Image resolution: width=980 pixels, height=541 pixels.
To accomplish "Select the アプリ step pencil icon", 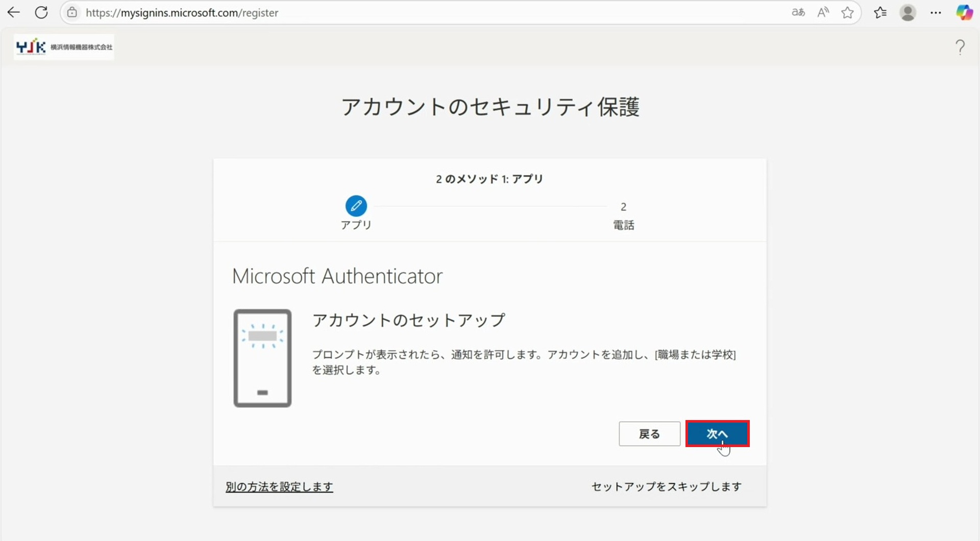I will [x=356, y=206].
